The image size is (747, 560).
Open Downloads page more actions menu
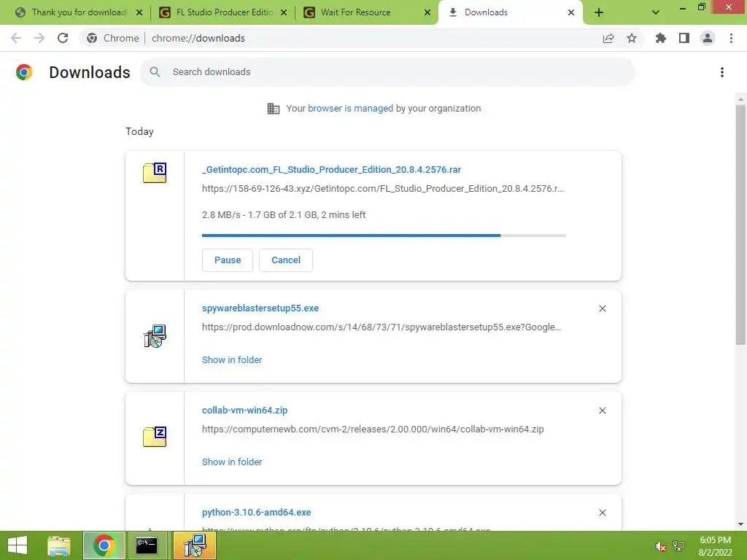722,72
